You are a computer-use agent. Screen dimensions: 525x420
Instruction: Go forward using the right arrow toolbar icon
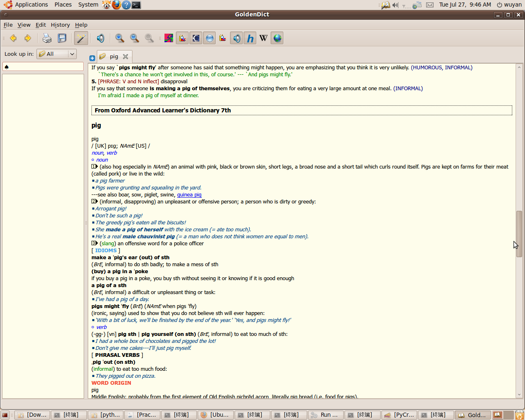pyautogui.click(x=28, y=38)
